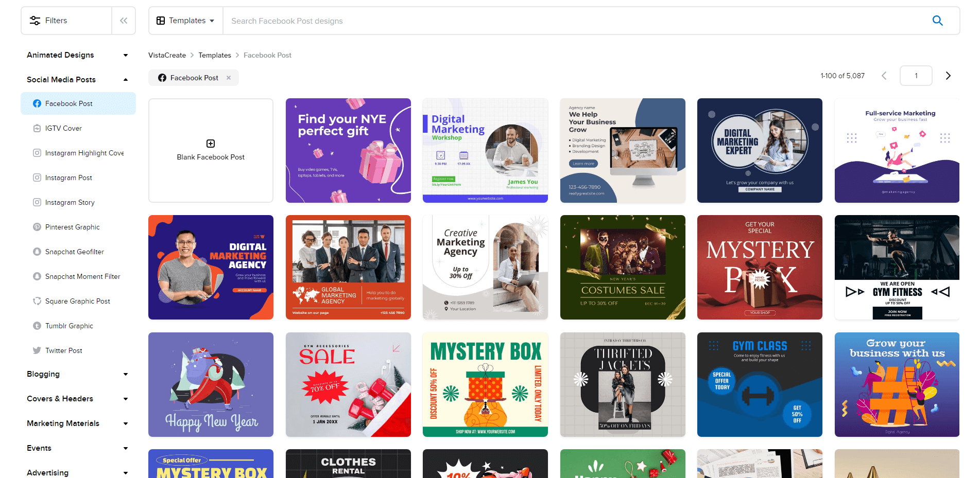
Task: Go to previous results page arrow
Action: [x=884, y=76]
